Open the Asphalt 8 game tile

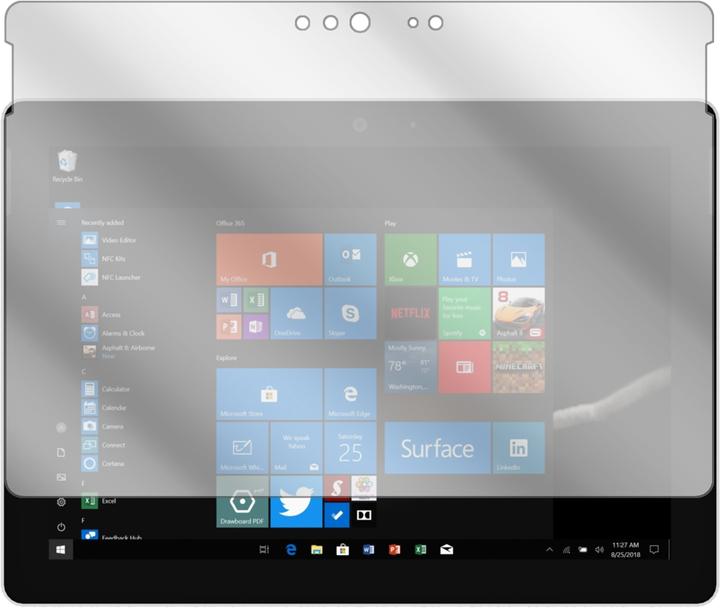519,314
